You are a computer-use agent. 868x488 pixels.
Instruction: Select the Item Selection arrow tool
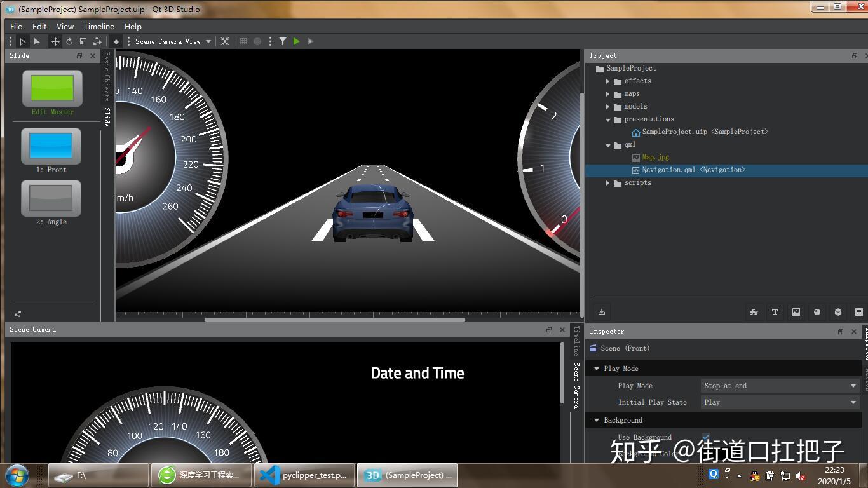[23, 41]
